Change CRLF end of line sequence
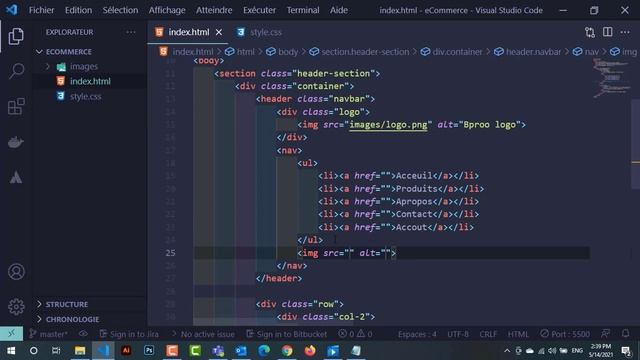Viewport: 640px width, 360px height. 488,334
